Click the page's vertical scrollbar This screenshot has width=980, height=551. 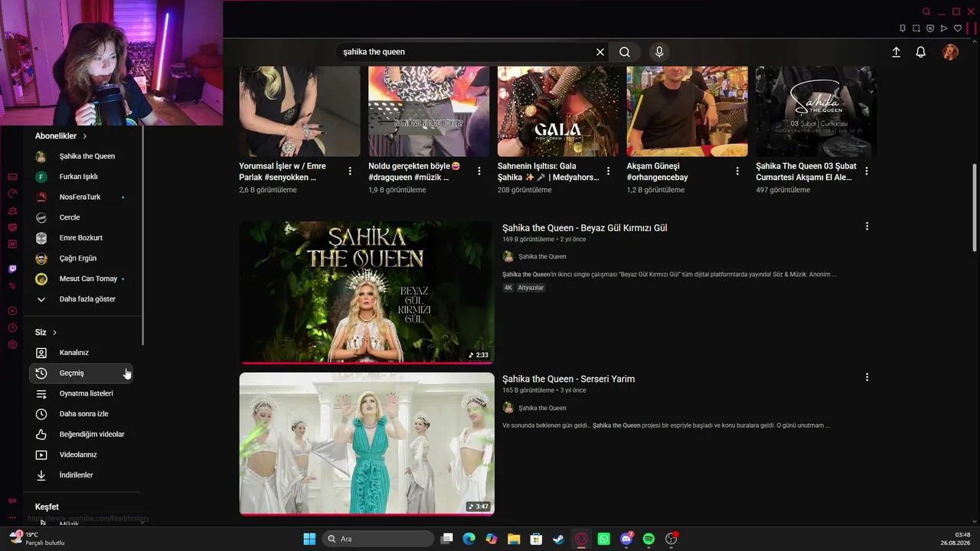(975, 207)
